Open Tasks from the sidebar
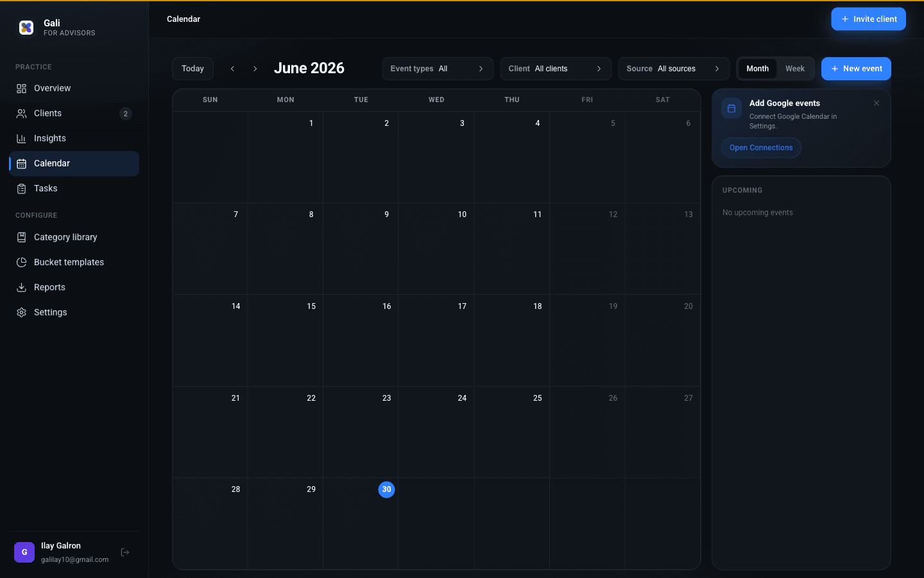The width and height of the screenshot is (924, 578). click(74, 188)
